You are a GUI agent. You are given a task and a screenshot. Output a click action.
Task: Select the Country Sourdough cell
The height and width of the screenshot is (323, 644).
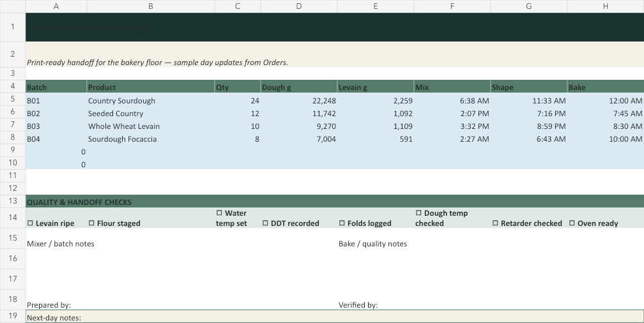pos(151,100)
